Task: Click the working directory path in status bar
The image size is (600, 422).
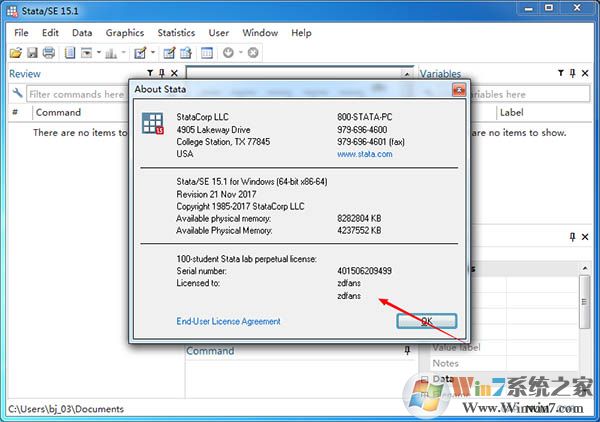Action: pos(66,409)
